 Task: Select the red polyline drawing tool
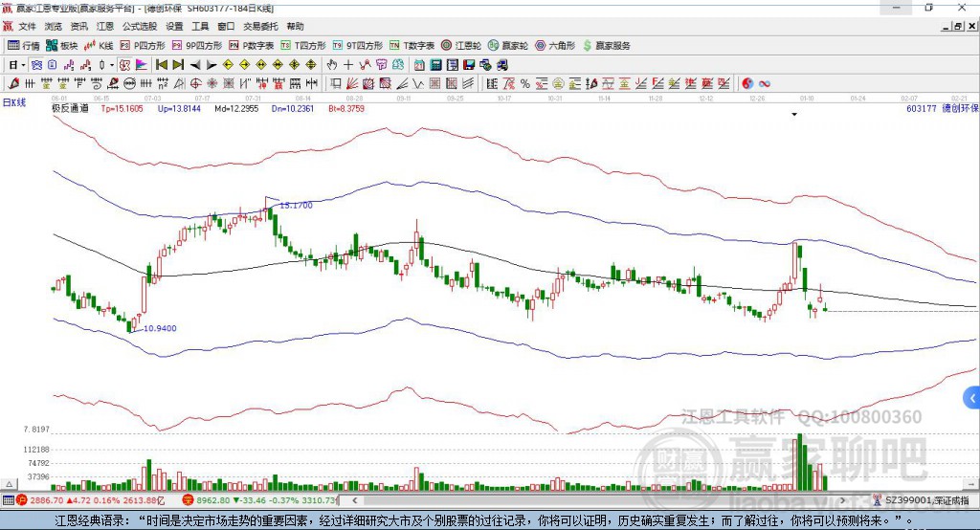coord(365,65)
